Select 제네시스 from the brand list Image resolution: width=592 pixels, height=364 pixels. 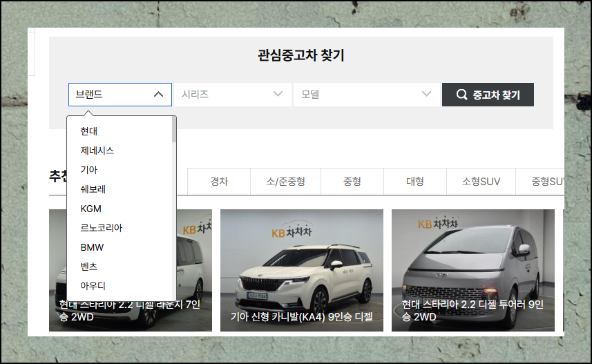click(97, 151)
